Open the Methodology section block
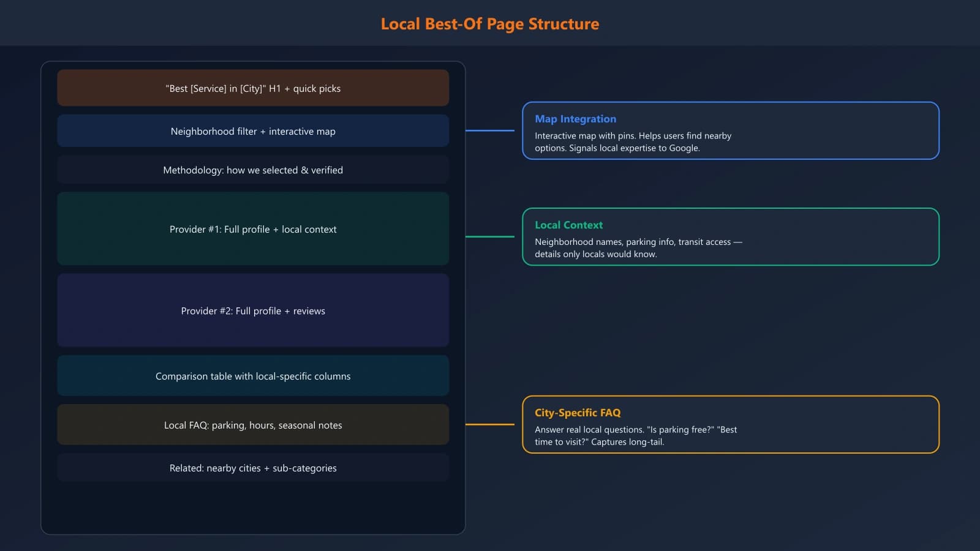Screen dimensions: 980x551 pos(252,170)
